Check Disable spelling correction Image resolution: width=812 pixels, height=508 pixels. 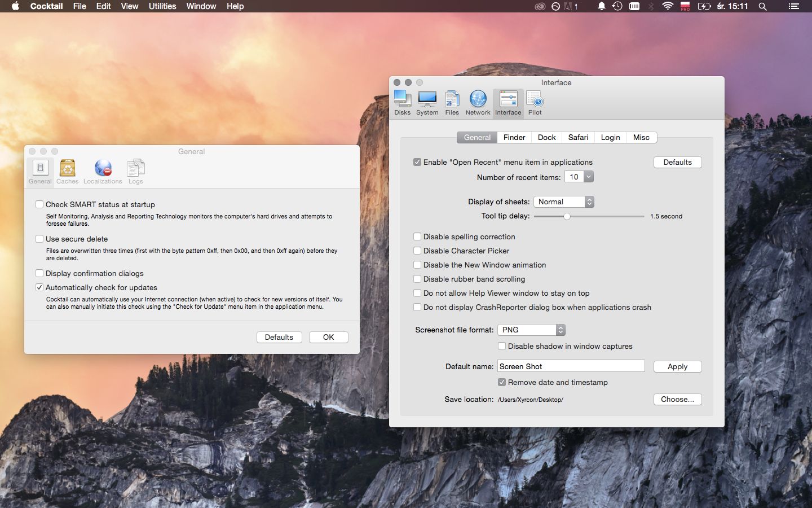point(417,237)
